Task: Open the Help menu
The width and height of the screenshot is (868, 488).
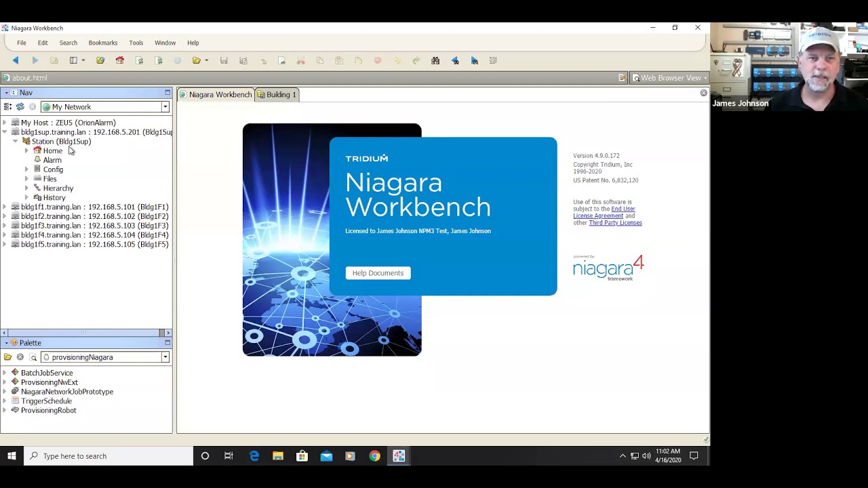Action: pyautogui.click(x=193, y=43)
